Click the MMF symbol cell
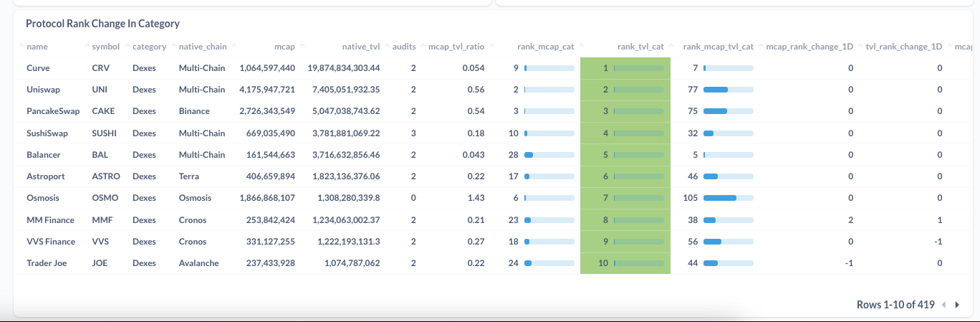Image resolution: width=980 pixels, height=322 pixels. point(102,220)
